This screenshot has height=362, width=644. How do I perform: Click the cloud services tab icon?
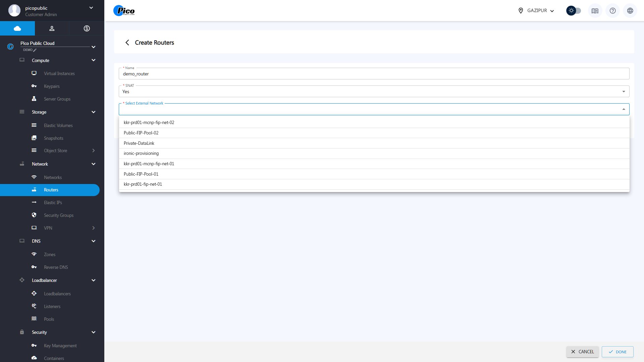[17, 28]
